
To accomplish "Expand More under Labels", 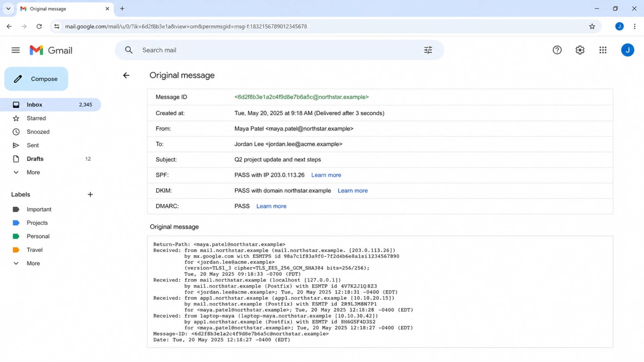I will pyautogui.click(x=51, y=263).
